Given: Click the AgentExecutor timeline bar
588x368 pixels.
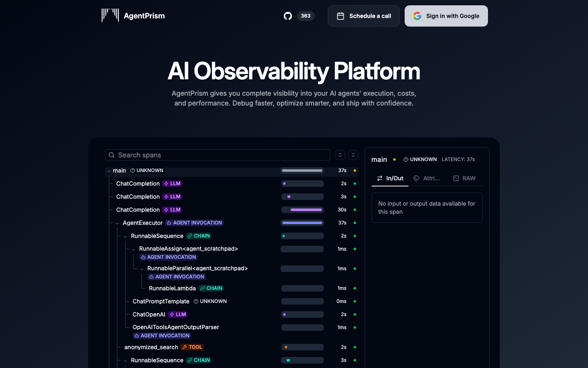Looking at the screenshot, I should pyautogui.click(x=303, y=223).
